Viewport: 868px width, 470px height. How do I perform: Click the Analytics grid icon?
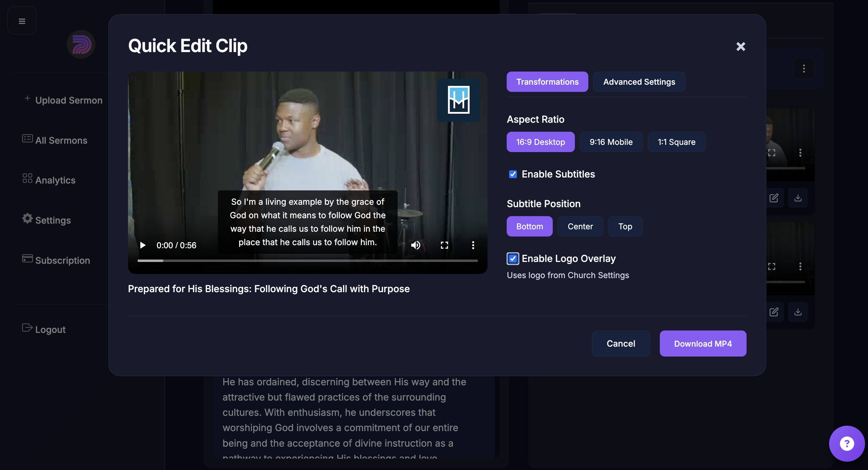27,178
